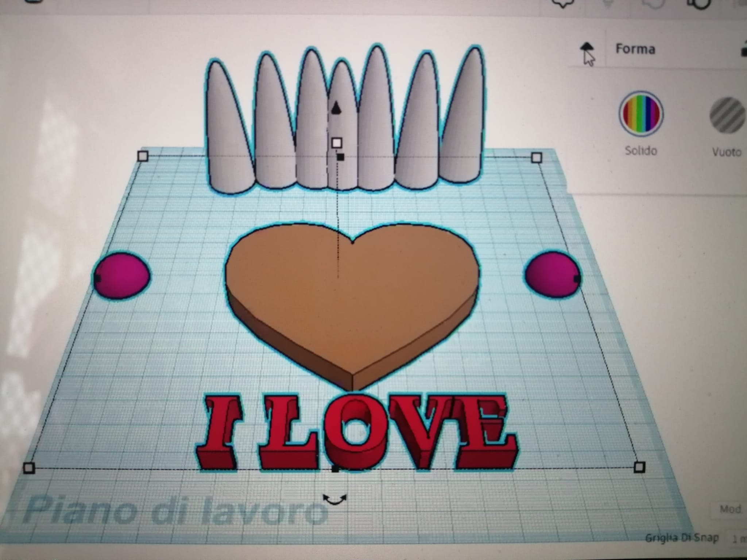Viewport: 747px width, 560px height.
Task: Click the top-left corner resize handle
Action: point(143,156)
